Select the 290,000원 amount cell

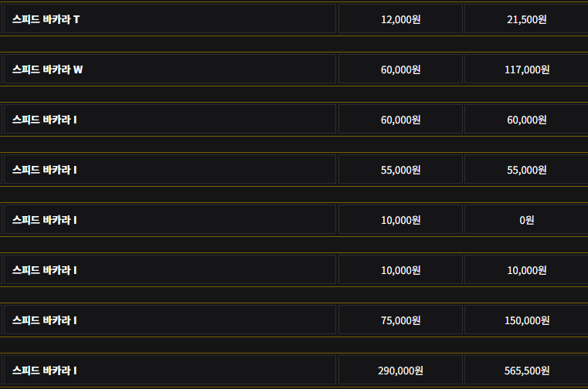pyautogui.click(x=400, y=370)
